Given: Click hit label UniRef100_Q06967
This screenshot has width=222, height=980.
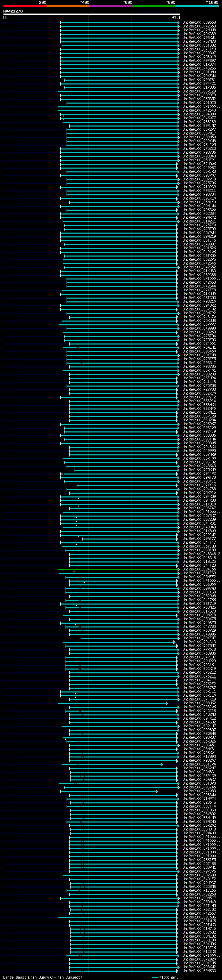Looking at the screenshot, I should click(x=199, y=424).
